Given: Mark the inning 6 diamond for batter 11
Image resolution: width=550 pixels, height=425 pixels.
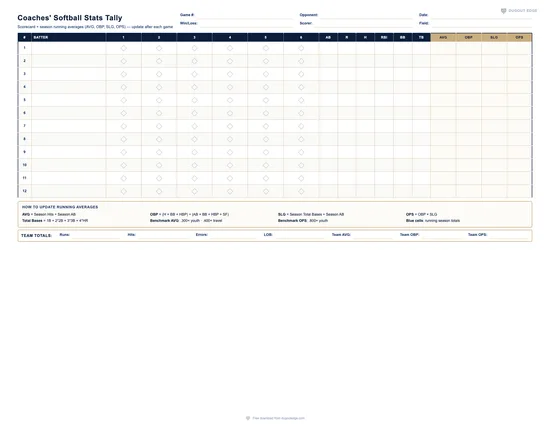Looking at the screenshot, I should coord(301,178).
